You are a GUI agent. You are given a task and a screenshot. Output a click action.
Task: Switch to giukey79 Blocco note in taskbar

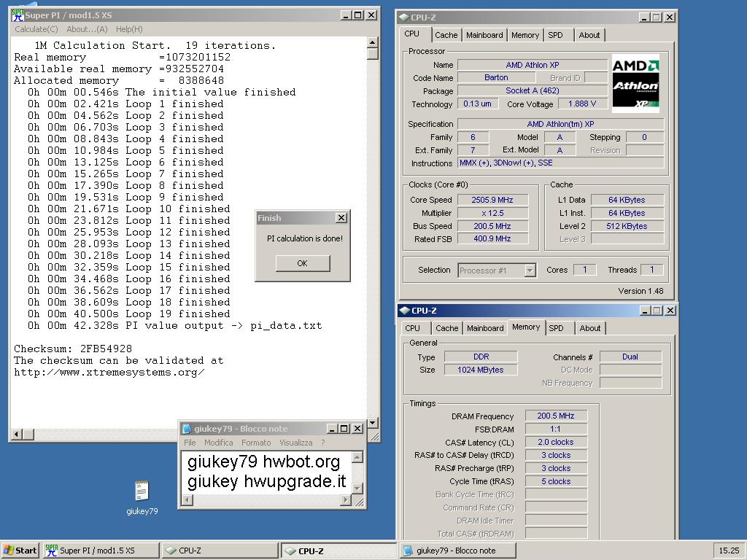coord(458,551)
